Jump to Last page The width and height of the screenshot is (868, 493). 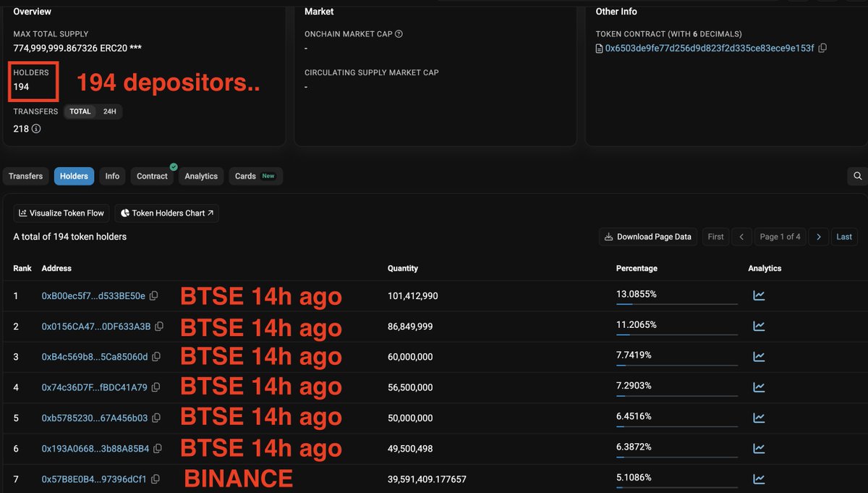(x=844, y=237)
